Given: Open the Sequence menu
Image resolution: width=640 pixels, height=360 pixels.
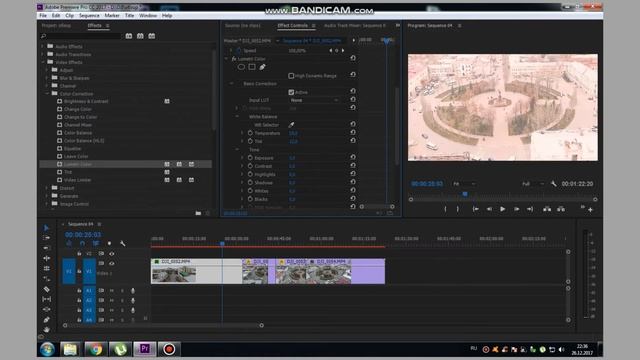Looking at the screenshot, I should [x=89, y=16].
